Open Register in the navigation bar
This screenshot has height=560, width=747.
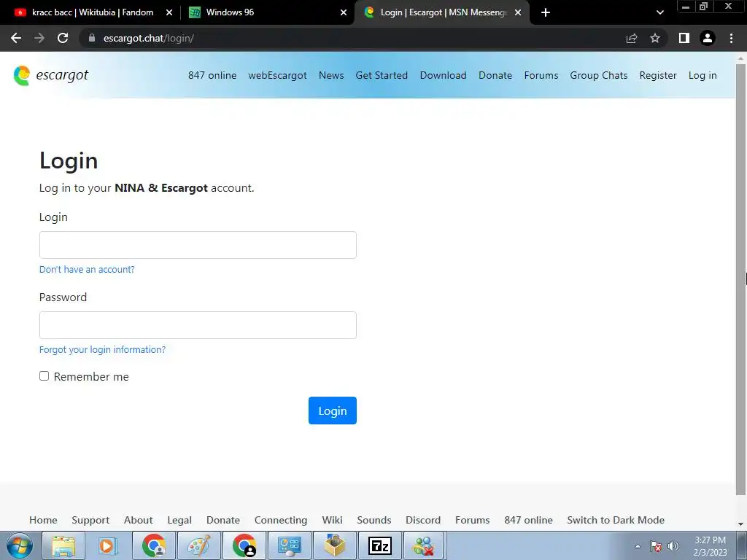coord(658,75)
